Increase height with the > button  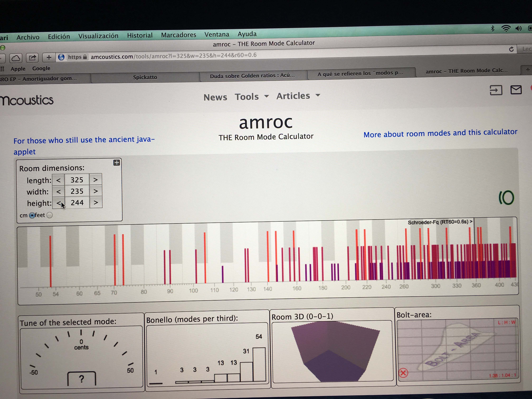96,202
